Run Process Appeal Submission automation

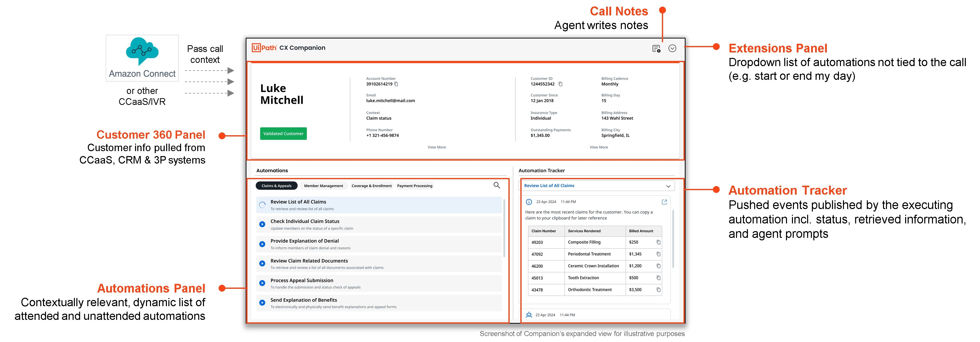coord(262,283)
